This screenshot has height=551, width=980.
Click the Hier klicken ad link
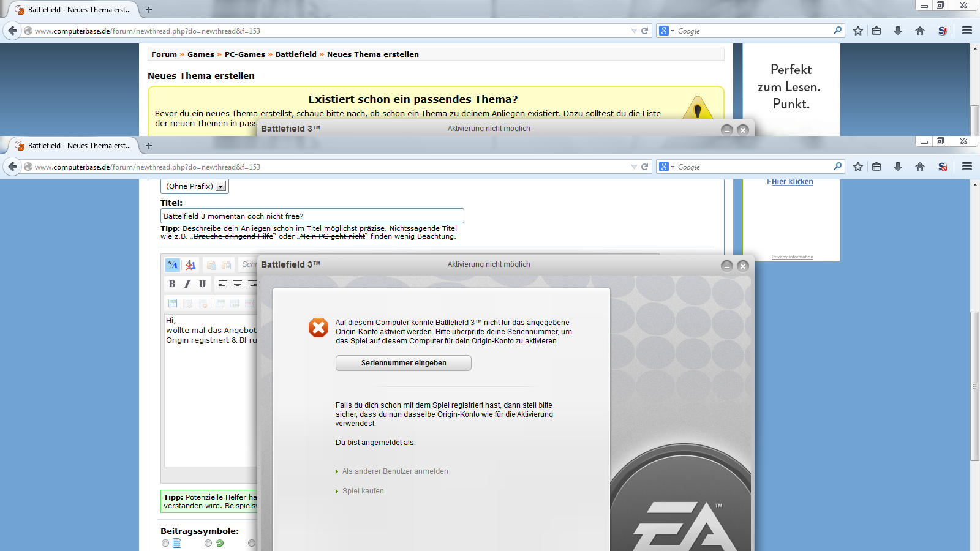click(x=793, y=182)
